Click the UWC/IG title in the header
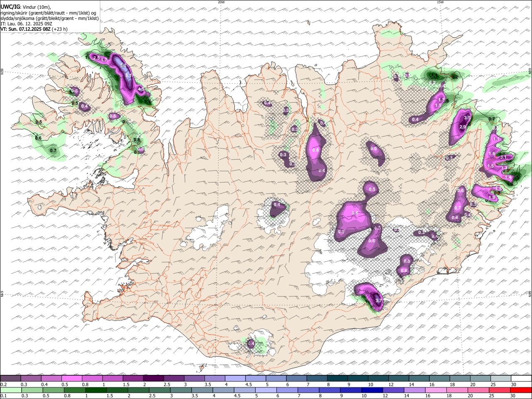This screenshot has width=532, height=399. coord(10,7)
